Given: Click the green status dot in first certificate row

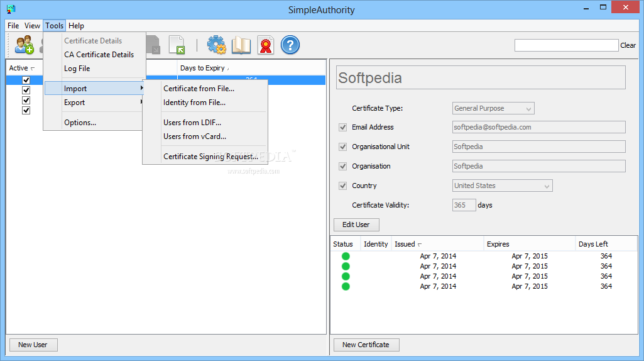Looking at the screenshot, I should coord(346,256).
